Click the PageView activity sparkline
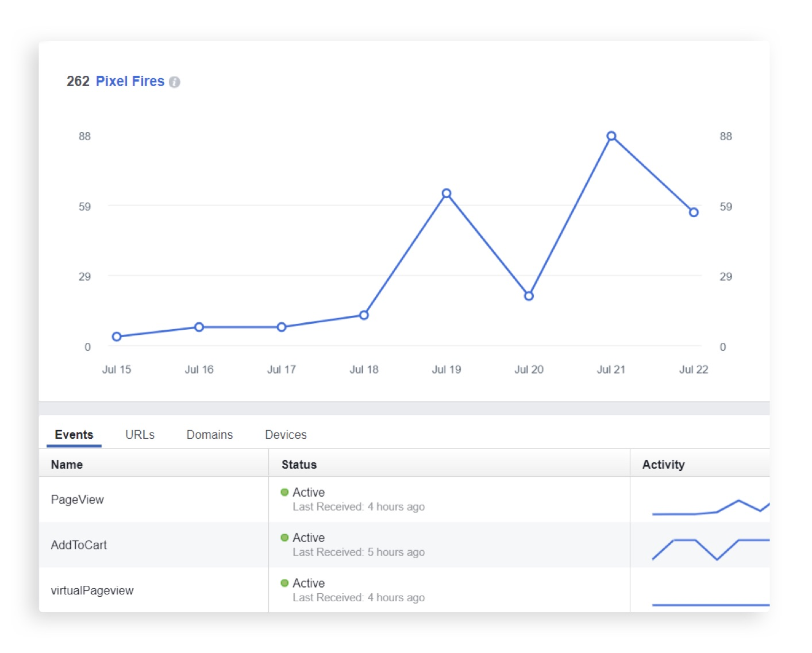The width and height of the screenshot is (812, 653). coord(710,507)
